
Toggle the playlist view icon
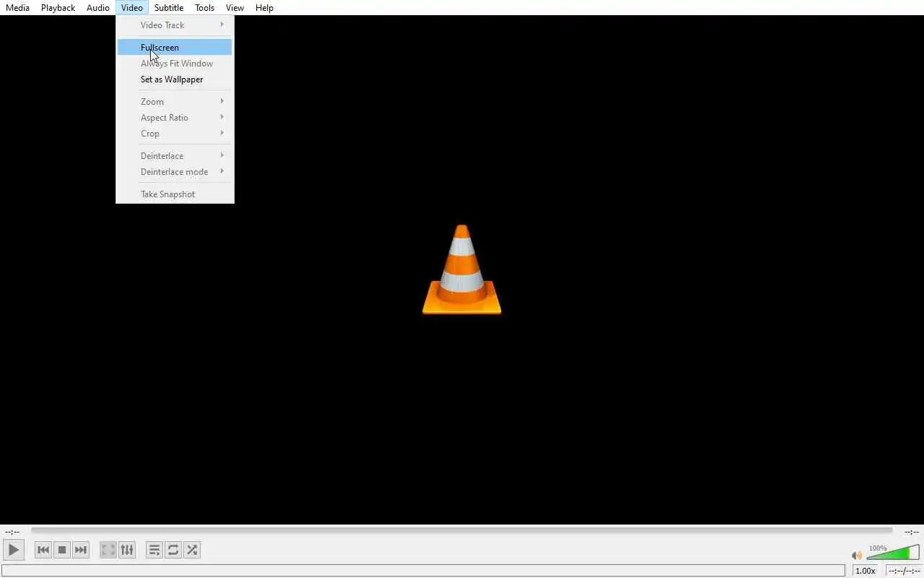pyautogui.click(x=154, y=550)
